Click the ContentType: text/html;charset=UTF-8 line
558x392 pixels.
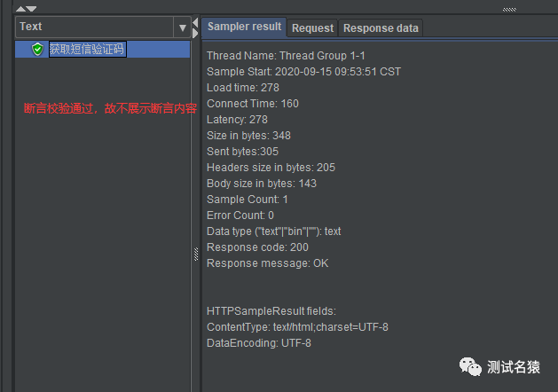[x=297, y=327]
